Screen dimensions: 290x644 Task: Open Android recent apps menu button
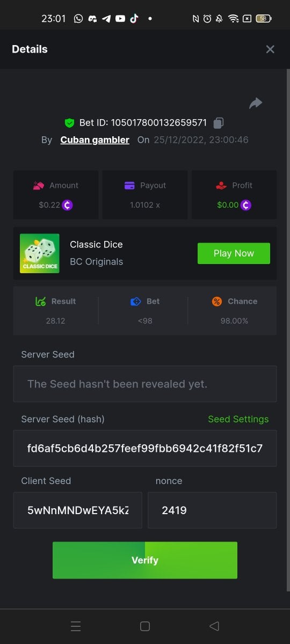pos(76,626)
